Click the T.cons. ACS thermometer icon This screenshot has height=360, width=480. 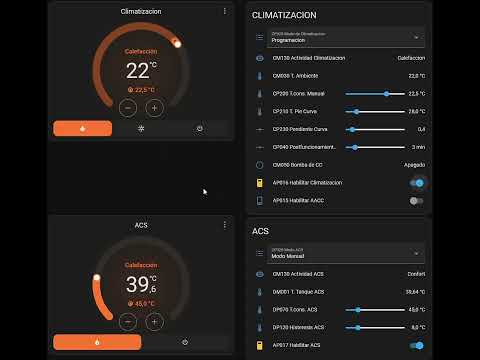click(x=260, y=310)
